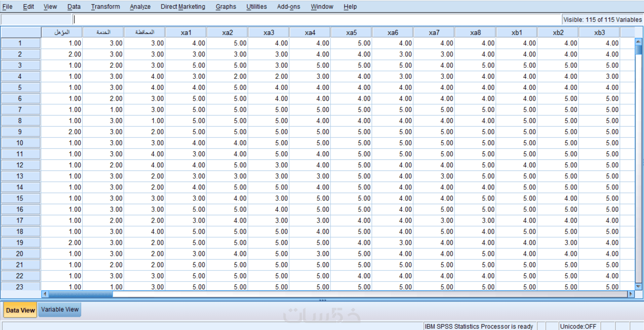Viewport: 644px width, 330px height.
Task: Select the xb1 column header
Action: point(517,33)
